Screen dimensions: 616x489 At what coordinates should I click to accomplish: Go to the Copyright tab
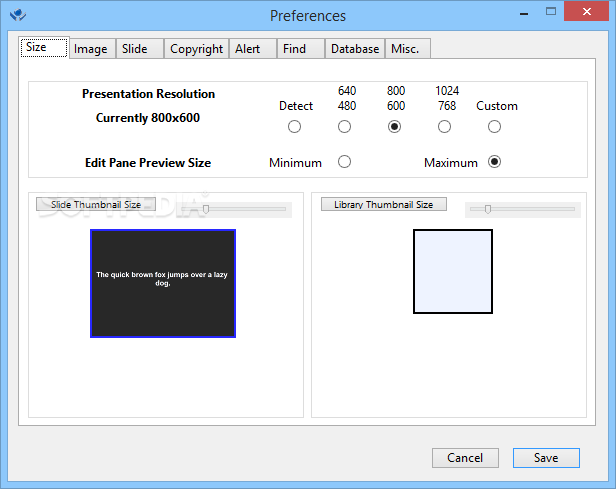click(x=196, y=49)
